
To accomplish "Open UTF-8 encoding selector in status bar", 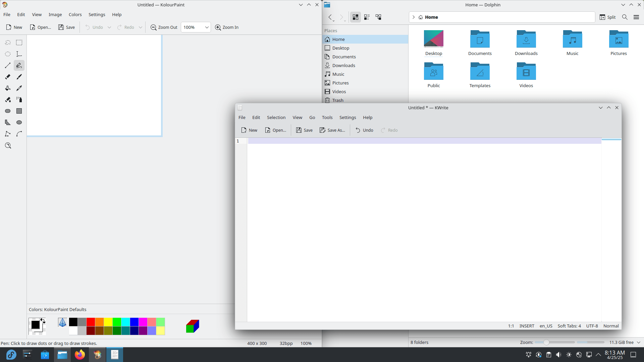I will (592, 326).
